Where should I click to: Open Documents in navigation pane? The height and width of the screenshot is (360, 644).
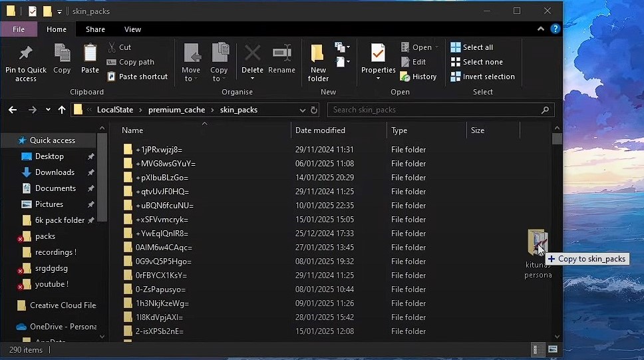coord(55,188)
